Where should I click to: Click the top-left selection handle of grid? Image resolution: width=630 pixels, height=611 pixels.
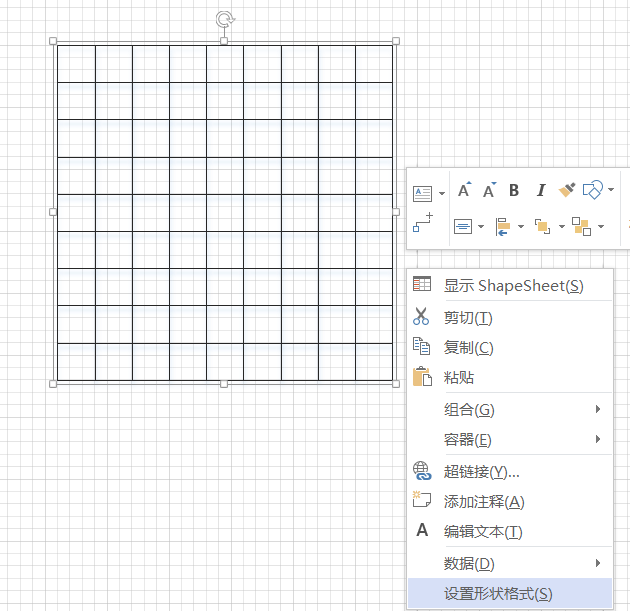(x=53, y=41)
